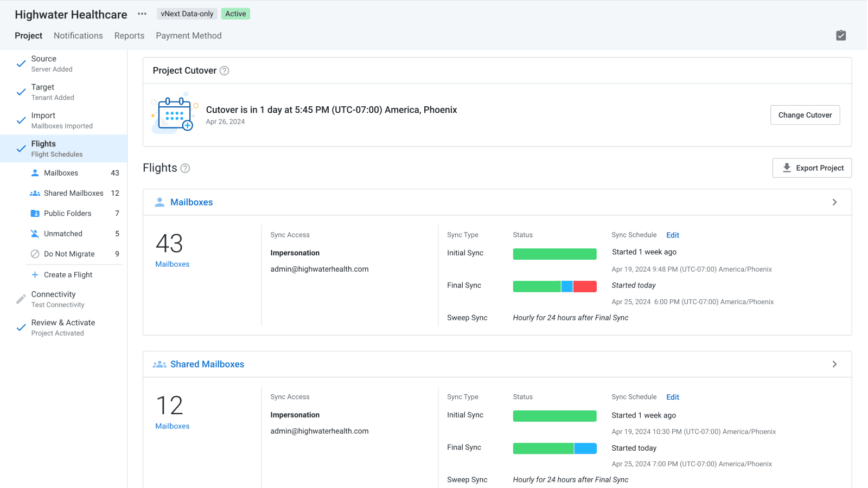Click admin@highwaterhealth.com in Mailboxes card

320,269
